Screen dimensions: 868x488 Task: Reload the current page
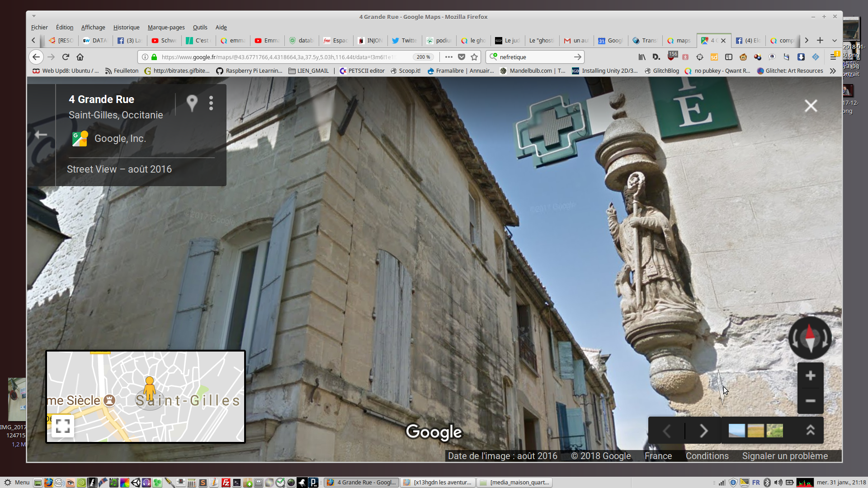[66, 57]
